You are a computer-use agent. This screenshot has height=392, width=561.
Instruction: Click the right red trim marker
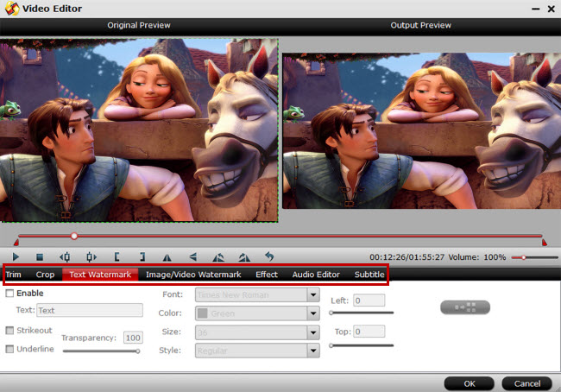point(545,243)
